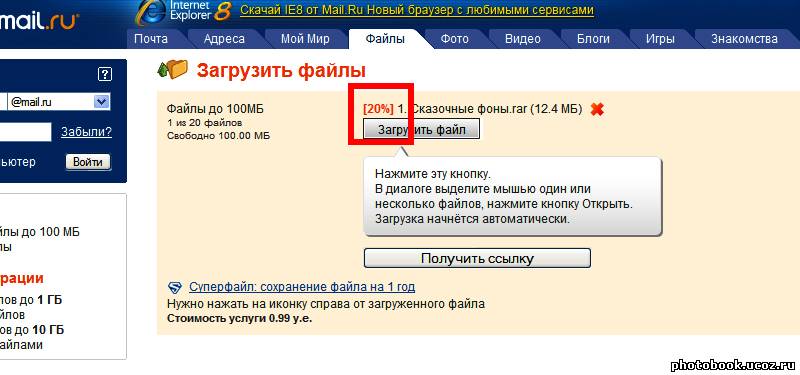Viewport: 800px width, 375px height.
Task: Click the mail.ru logo
Action: tap(40, 21)
